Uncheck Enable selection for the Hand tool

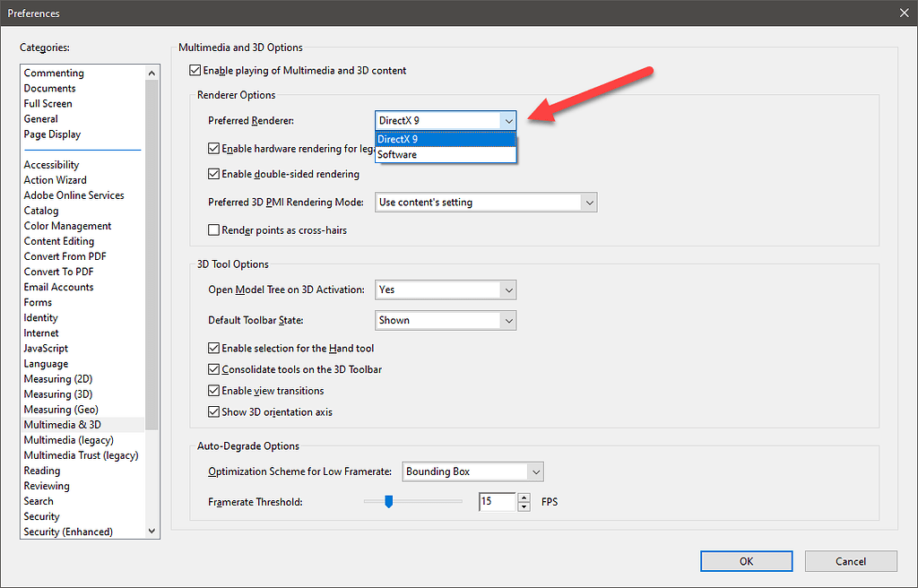tap(213, 348)
